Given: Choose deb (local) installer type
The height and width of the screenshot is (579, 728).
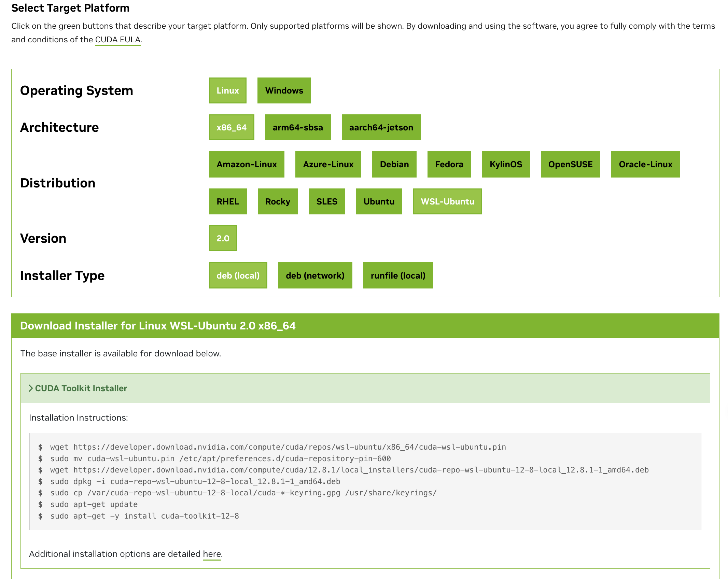Looking at the screenshot, I should pos(238,276).
